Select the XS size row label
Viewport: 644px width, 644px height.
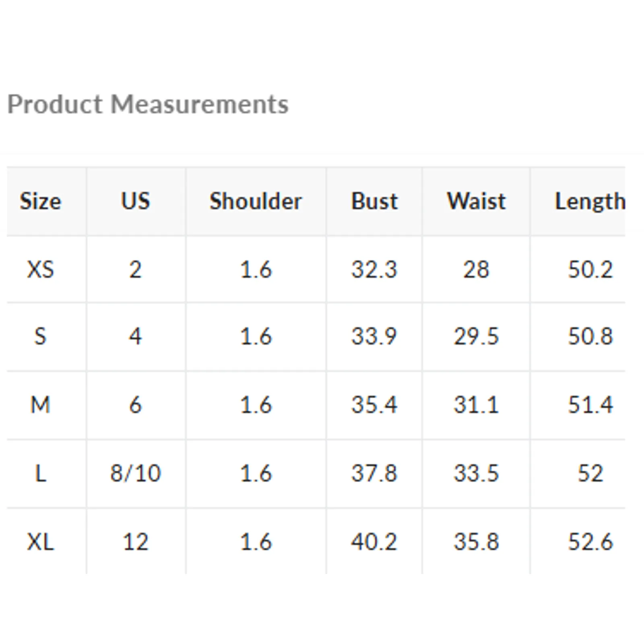pyautogui.click(x=41, y=269)
